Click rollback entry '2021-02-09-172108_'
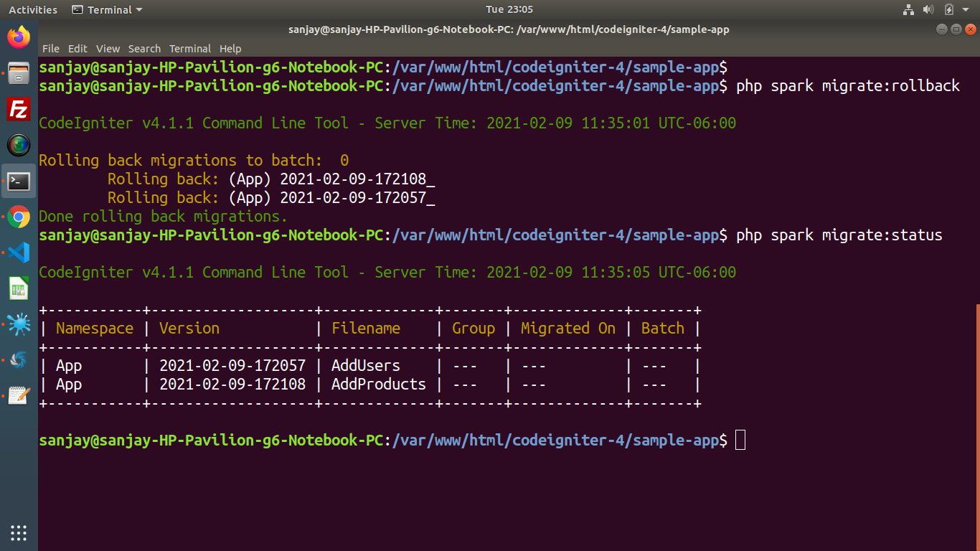 (357, 179)
